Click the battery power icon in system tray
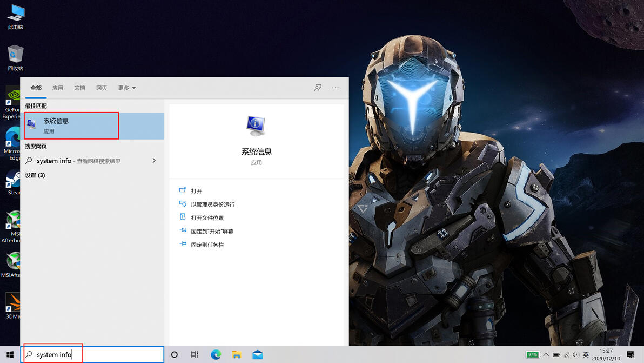Image resolution: width=644 pixels, height=363 pixels. (556, 354)
